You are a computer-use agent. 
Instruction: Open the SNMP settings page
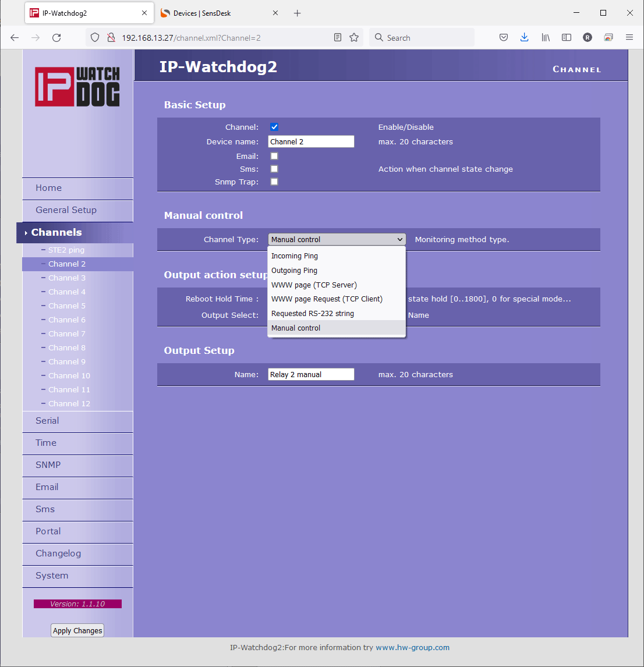tap(78, 466)
